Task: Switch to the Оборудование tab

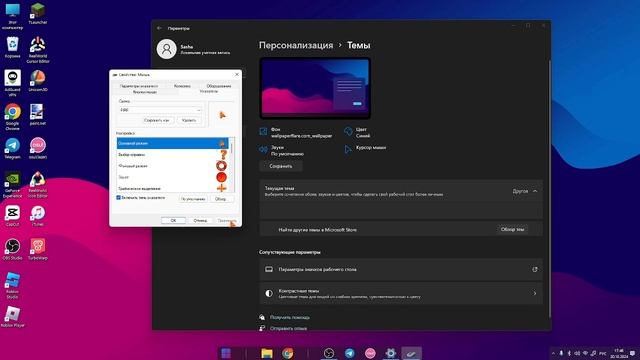Action: tap(219, 86)
